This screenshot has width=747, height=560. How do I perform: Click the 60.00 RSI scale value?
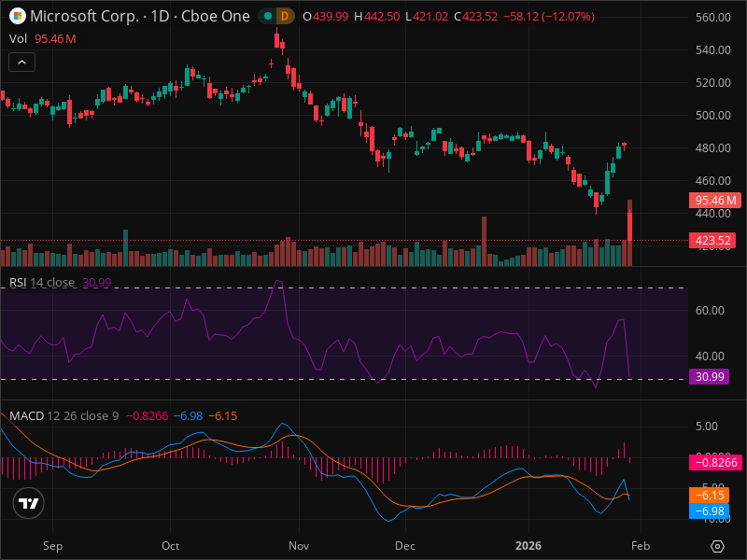pos(710,311)
